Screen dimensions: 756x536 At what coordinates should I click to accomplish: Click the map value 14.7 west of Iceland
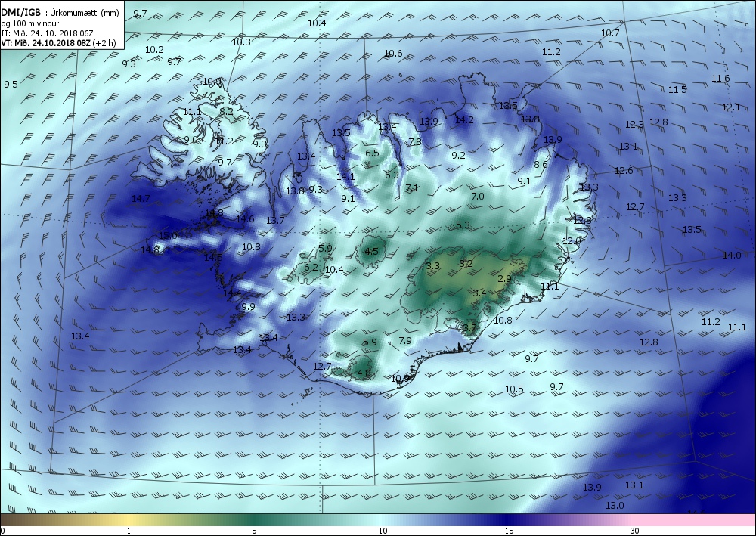click(141, 198)
